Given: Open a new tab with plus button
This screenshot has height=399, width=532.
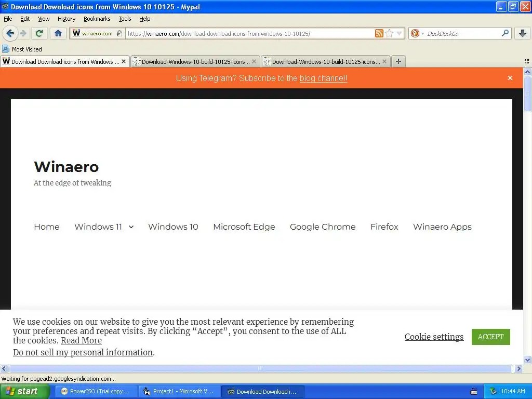Looking at the screenshot, I should (398, 61).
